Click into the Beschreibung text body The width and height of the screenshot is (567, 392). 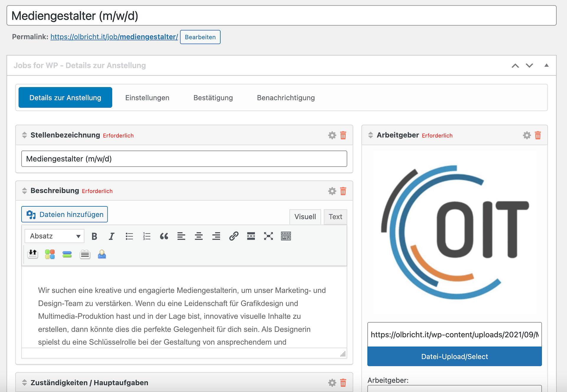pyautogui.click(x=184, y=307)
